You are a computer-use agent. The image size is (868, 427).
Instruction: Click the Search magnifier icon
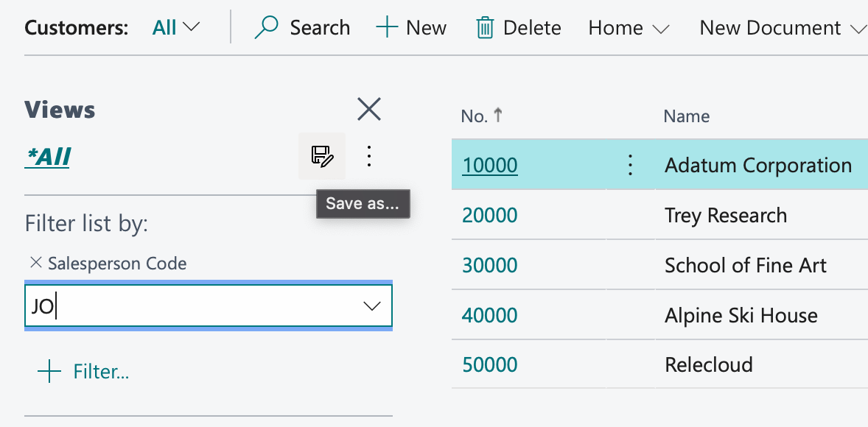tap(266, 28)
